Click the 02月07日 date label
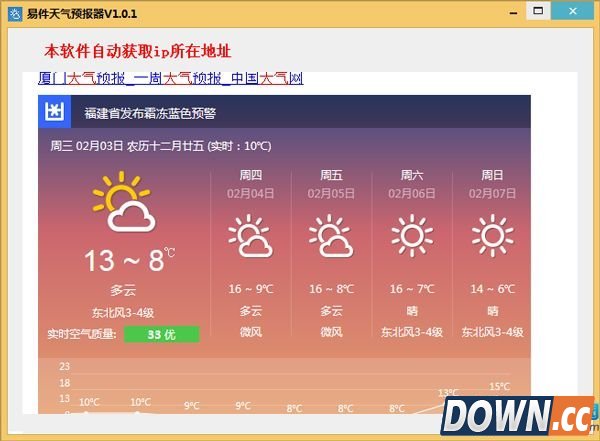This screenshot has height=441, width=600. point(492,193)
